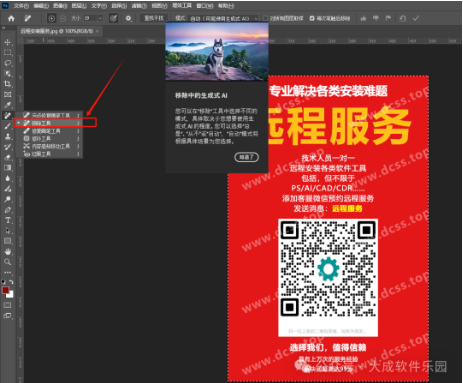Choose 红眼工具 from tool flyout

[51, 154]
